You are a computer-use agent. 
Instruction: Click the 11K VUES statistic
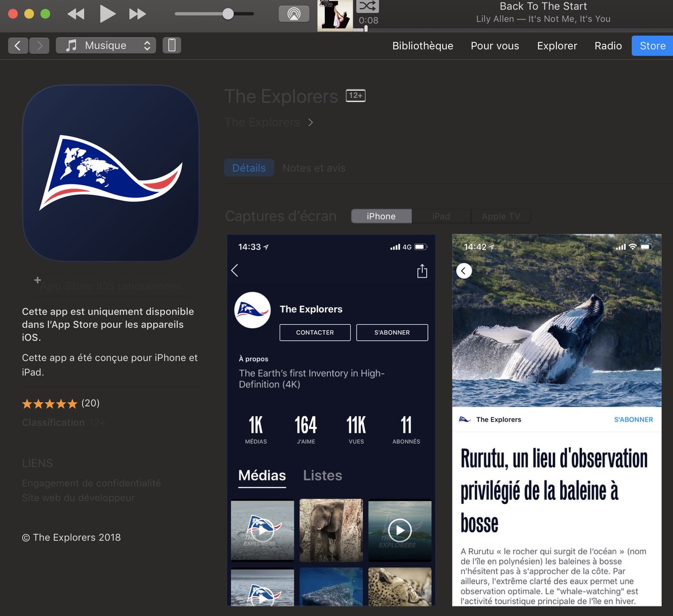(x=356, y=430)
